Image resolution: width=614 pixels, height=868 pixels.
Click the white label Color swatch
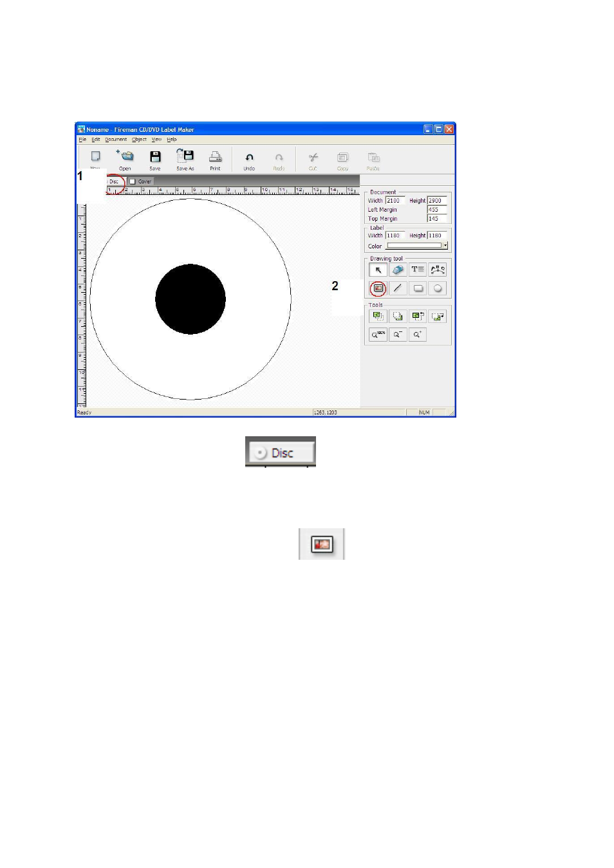[414, 246]
